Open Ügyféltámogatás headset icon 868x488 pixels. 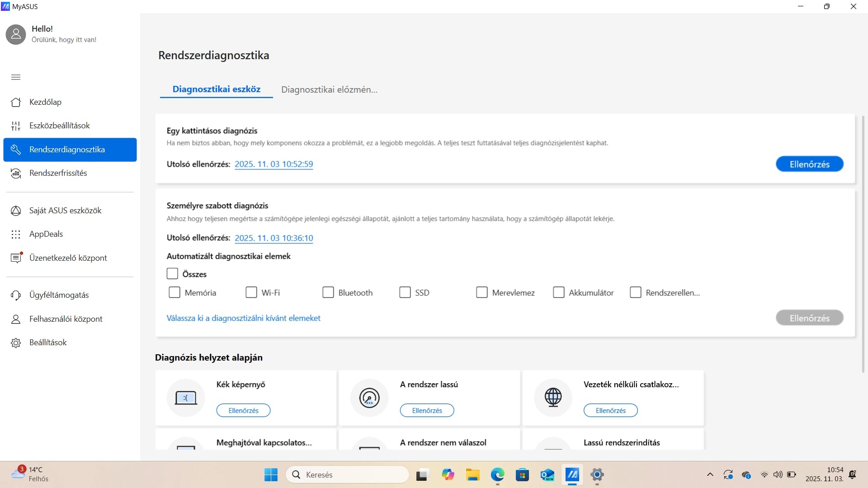coord(16,295)
